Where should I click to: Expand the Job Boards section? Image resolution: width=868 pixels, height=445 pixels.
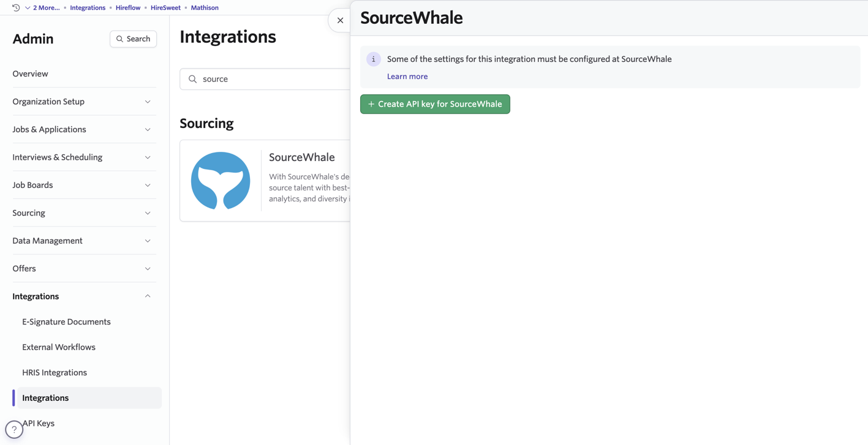click(x=84, y=185)
